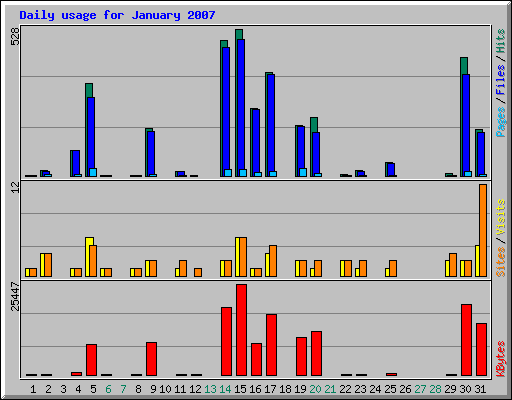Click the Sites legend label
Screen dimensions: 512x400
coord(501,262)
